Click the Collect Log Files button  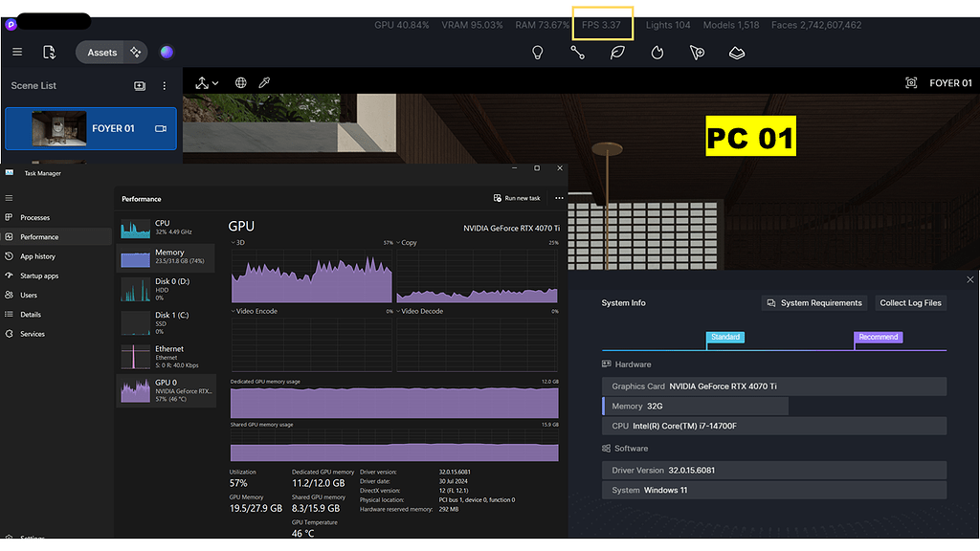tap(910, 302)
